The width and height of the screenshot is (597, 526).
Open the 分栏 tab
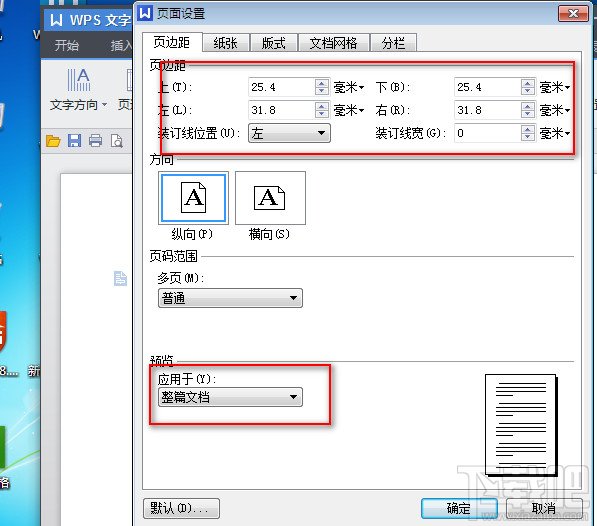(393, 43)
